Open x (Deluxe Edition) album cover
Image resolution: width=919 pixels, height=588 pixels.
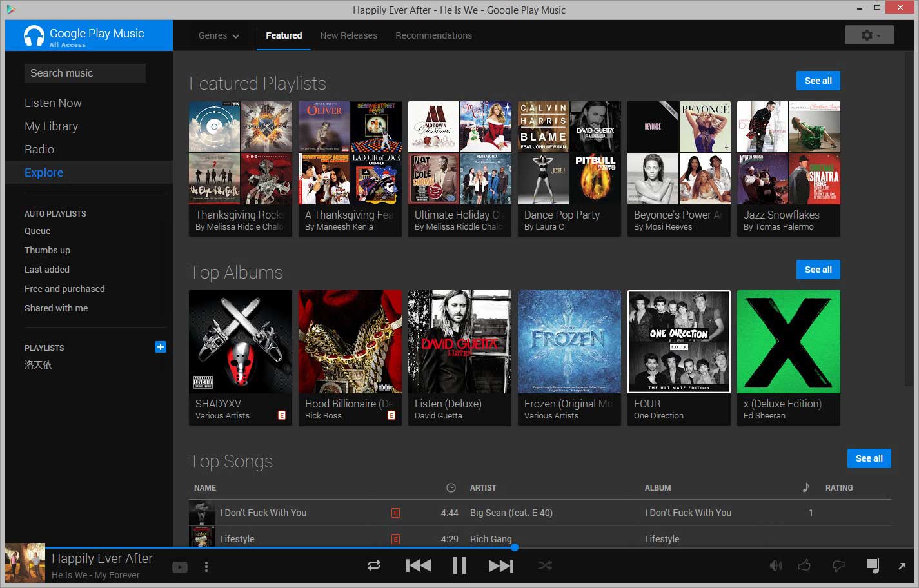point(789,342)
